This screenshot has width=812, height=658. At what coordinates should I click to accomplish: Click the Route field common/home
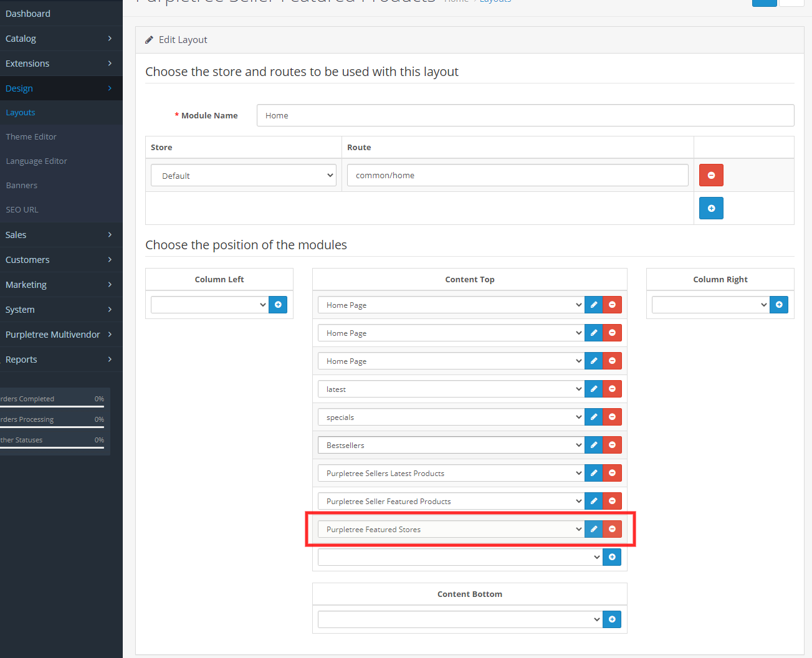click(518, 175)
